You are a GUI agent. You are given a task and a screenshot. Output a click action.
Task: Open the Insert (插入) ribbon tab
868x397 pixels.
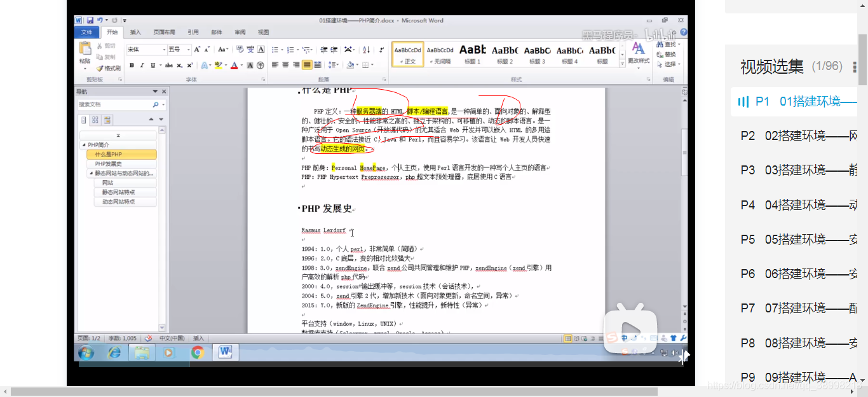135,32
